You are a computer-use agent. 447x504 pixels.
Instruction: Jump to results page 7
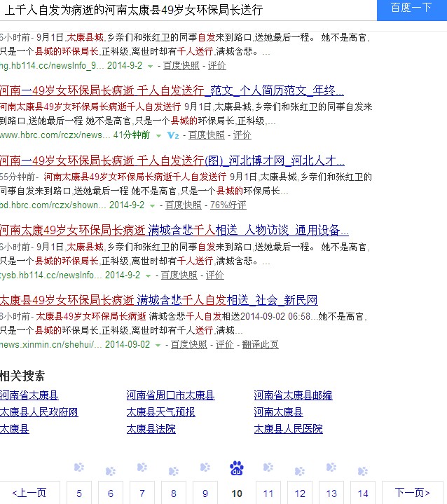pos(142,493)
